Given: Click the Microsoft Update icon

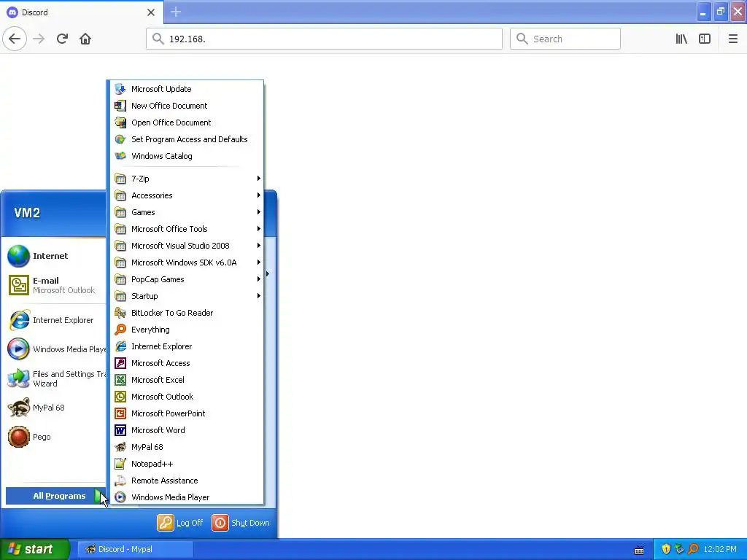Looking at the screenshot, I should tap(120, 89).
